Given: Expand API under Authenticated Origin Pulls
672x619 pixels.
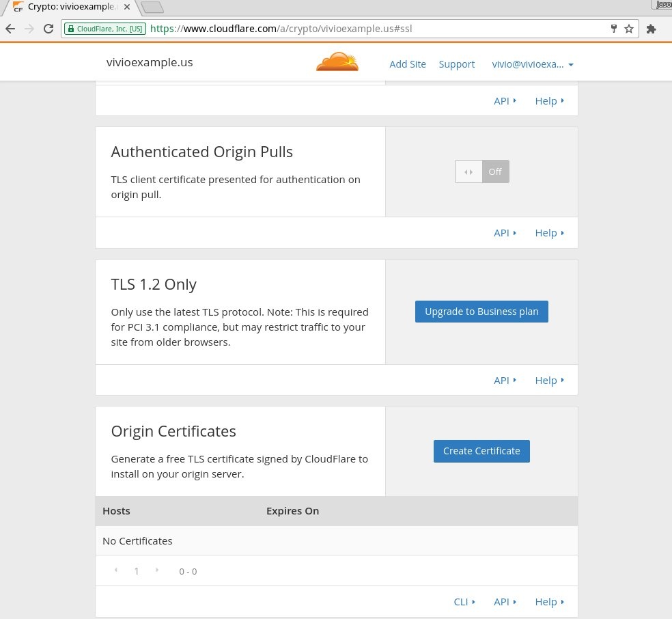Looking at the screenshot, I should (x=505, y=233).
